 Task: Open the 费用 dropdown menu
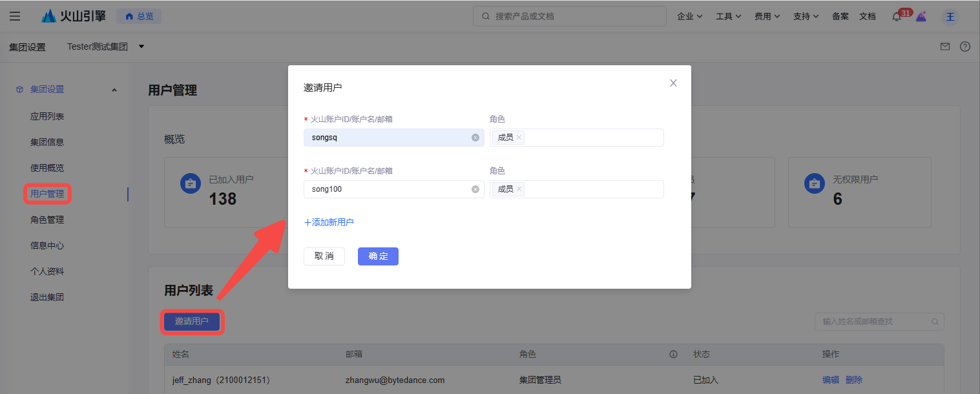click(x=767, y=16)
